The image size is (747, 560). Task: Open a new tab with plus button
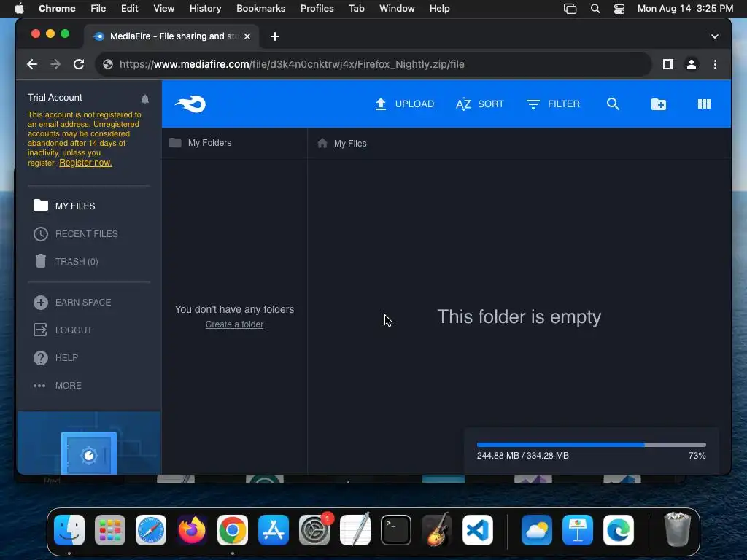pos(275,36)
